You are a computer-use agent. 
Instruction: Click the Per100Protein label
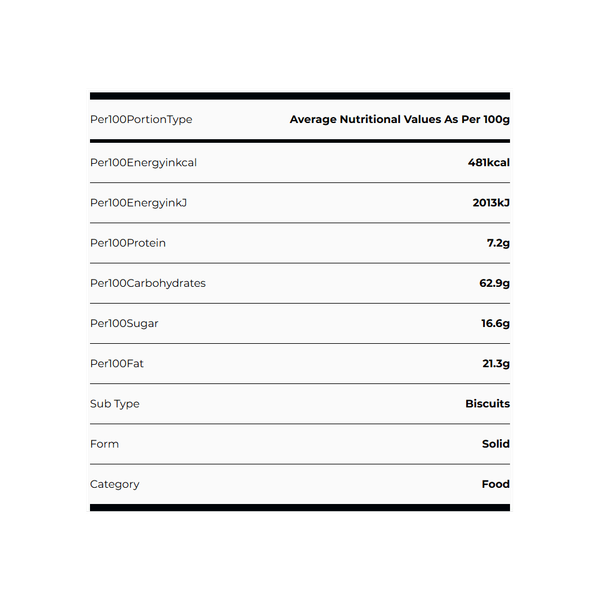[x=128, y=243]
